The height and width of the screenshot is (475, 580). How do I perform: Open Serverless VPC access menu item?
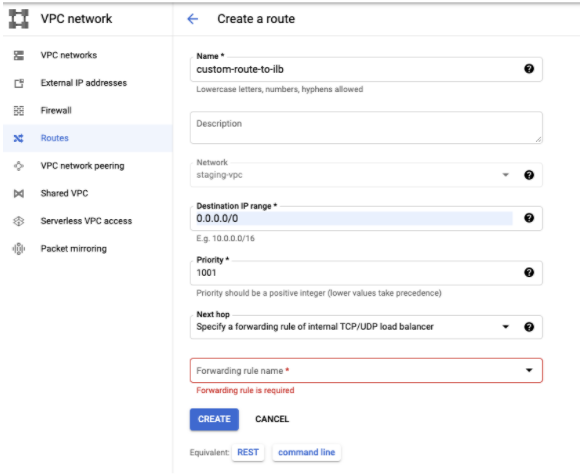[x=88, y=221]
